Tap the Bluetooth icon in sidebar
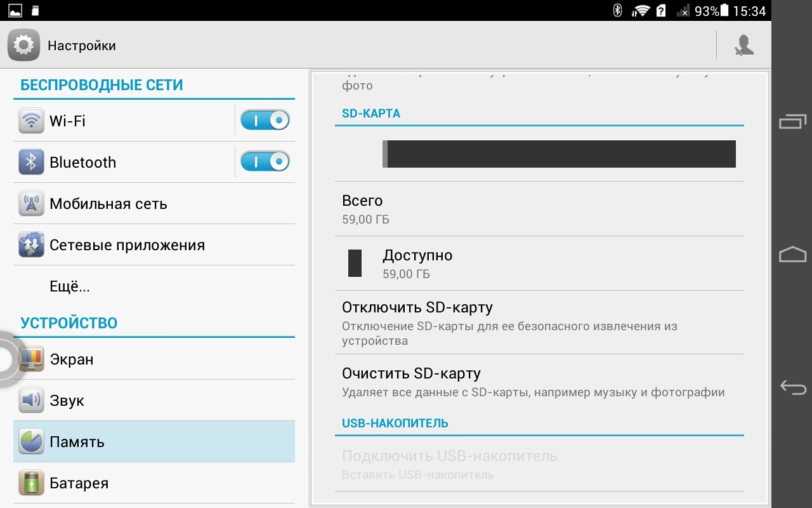Screen dimensions: 812x508 31,163
